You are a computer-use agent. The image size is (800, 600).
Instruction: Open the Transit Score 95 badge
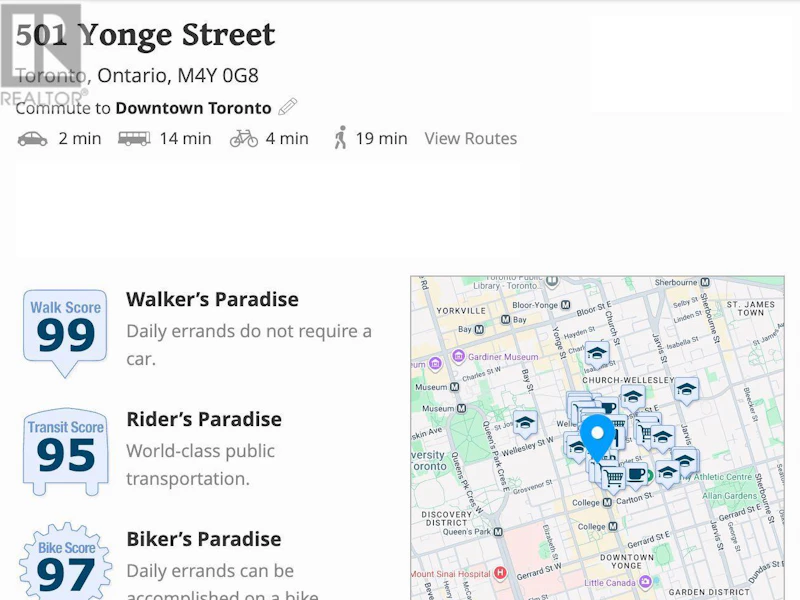tap(66, 452)
